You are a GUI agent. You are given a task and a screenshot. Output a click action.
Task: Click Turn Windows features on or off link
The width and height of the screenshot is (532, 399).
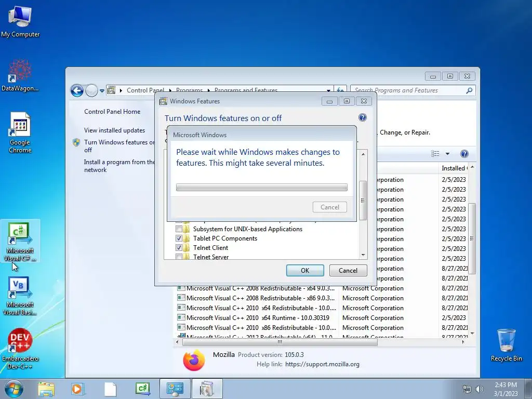point(119,146)
